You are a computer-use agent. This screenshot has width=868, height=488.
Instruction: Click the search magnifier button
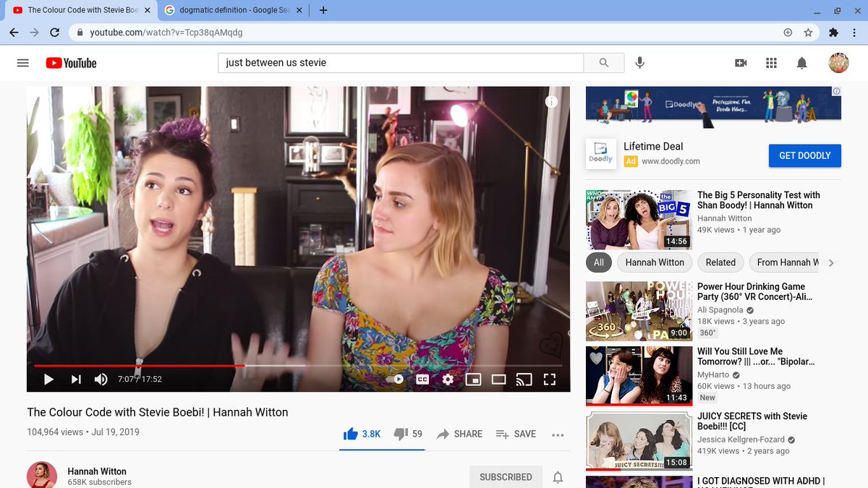click(x=604, y=63)
